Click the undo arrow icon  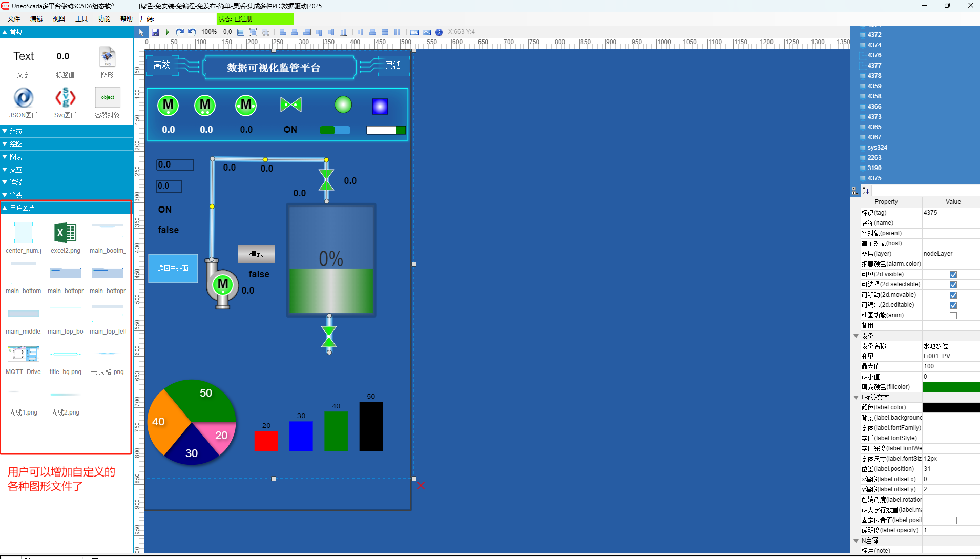click(192, 32)
